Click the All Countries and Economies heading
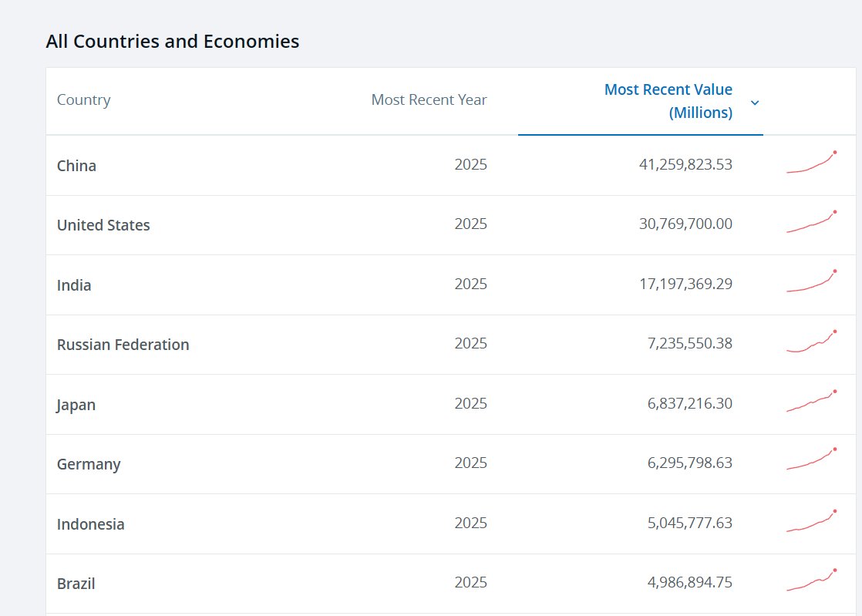 [x=173, y=41]
